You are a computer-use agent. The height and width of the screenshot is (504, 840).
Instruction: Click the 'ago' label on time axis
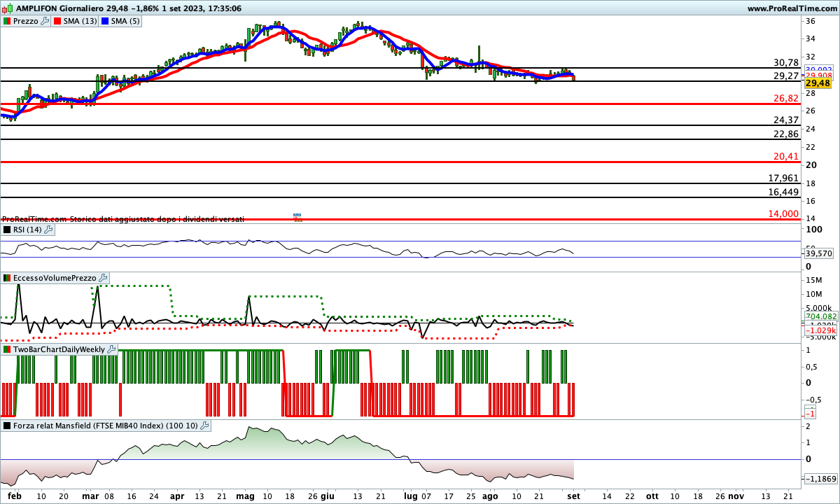pos(491,495)
